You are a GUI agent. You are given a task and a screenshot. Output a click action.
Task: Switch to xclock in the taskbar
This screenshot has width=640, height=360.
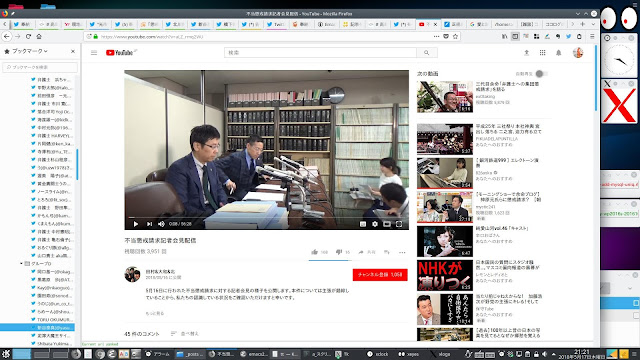point(378,354)
